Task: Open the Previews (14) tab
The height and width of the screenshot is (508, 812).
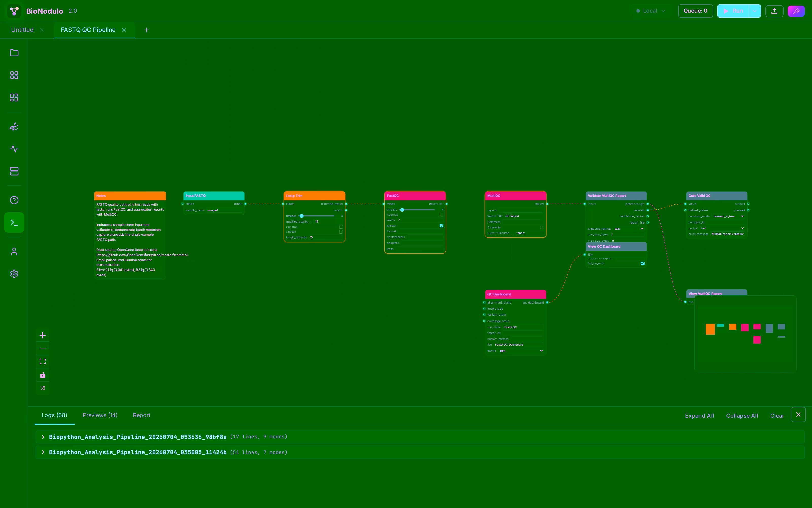Action: 100,415
